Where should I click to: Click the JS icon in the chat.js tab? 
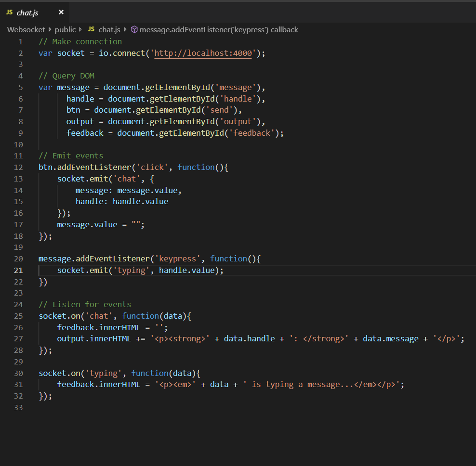point(9,12)
